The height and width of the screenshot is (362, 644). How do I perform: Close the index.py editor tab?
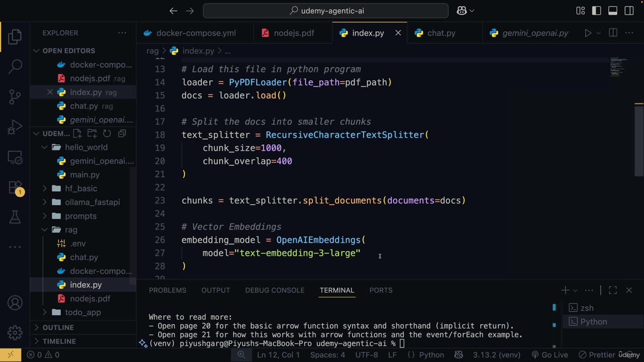pos(398,33)
